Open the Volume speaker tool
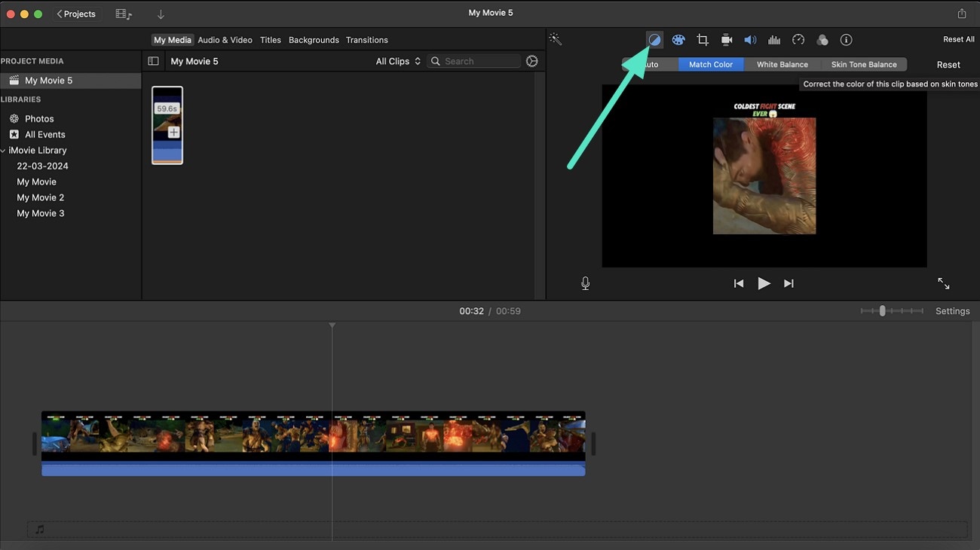Screen dimensions: 980x550 (750, 40)
